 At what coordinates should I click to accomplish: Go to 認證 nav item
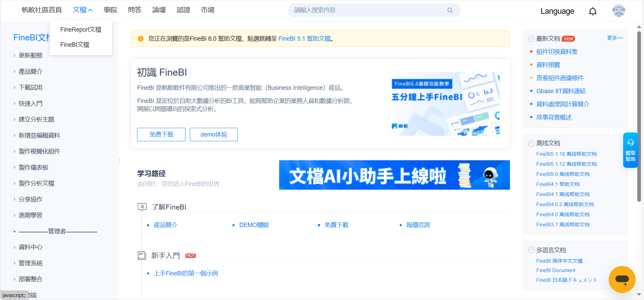point(183,10)
